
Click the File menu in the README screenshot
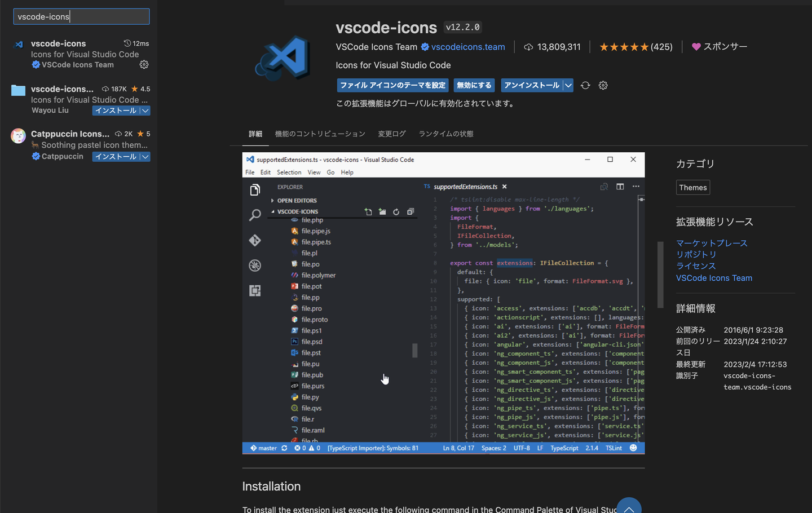[x=250, y=173]
